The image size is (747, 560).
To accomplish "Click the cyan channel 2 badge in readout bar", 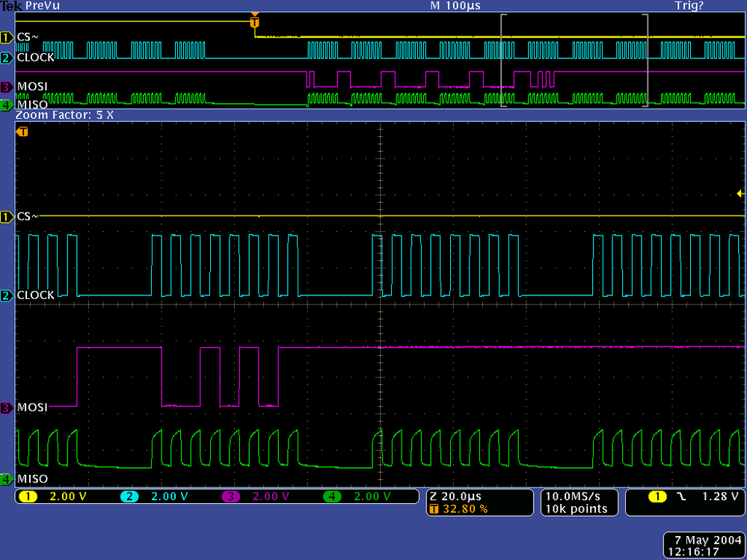I will pos(129,496).
